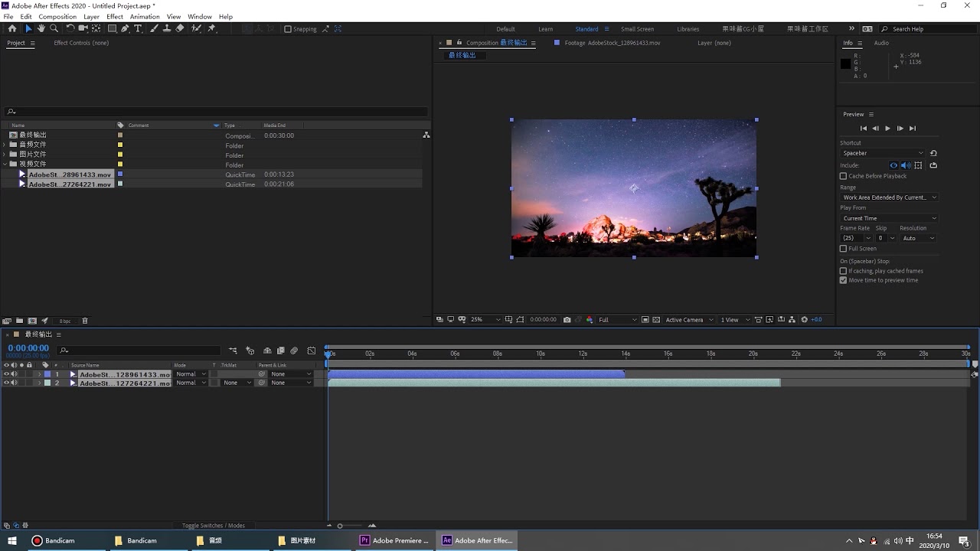Select the Rotation tool
The image size is (980, 551).
[70, 28]
